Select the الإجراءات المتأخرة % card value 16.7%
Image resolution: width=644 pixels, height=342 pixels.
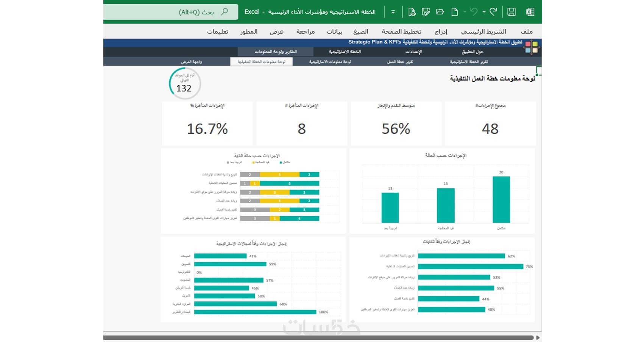(207, 129)
